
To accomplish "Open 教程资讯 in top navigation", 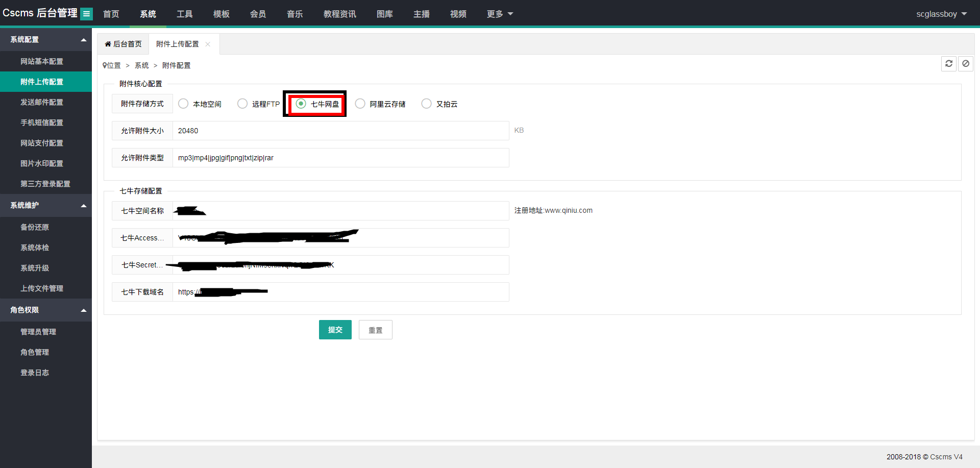I will coord(340,14).
